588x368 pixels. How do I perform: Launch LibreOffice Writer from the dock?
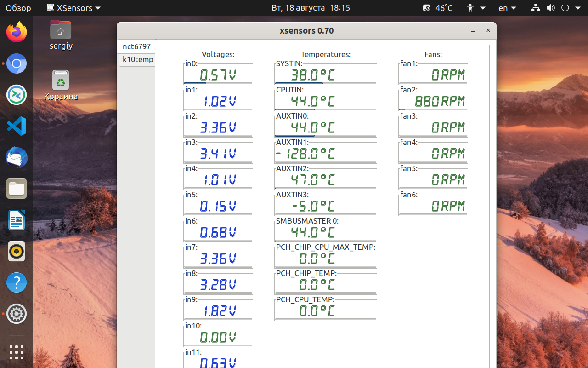[17, 220]
